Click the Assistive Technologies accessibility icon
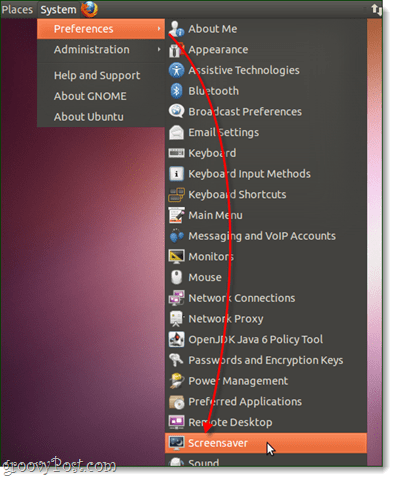The height and width of the screenshot is (480, 396). point(176,70)
